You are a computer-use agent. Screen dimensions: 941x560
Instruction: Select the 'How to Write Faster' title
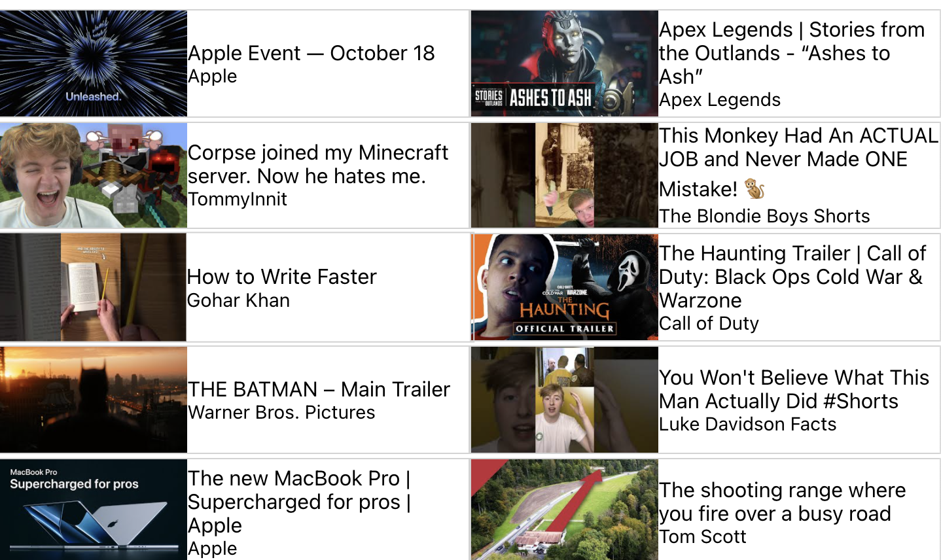pyautogui.click(x=282, y=277)
